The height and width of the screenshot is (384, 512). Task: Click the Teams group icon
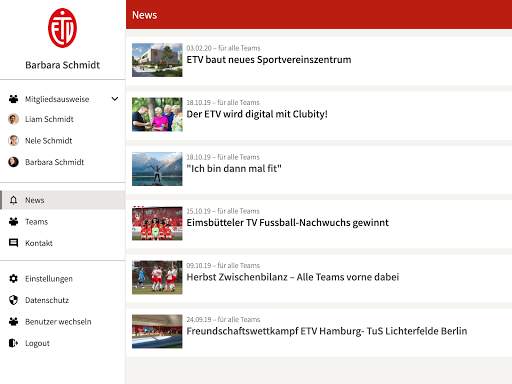pos(13,222)
